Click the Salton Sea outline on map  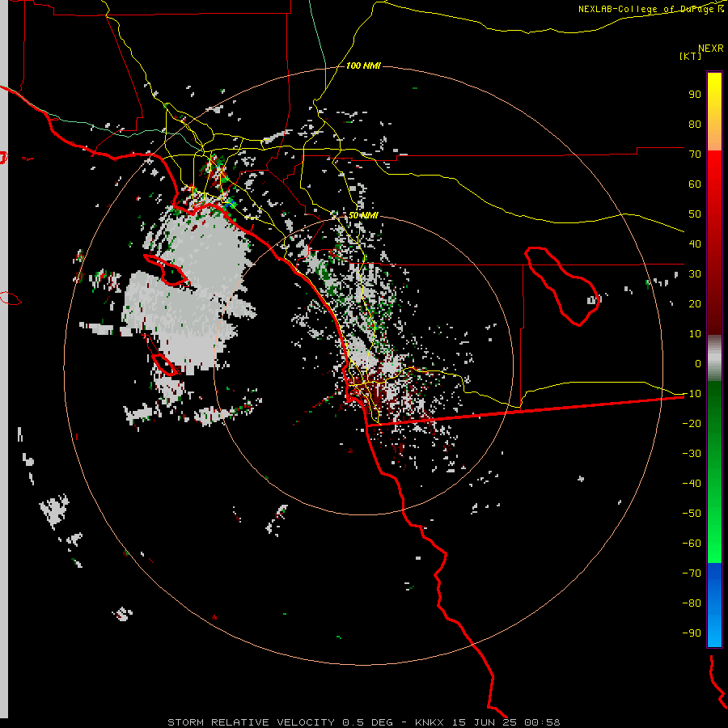point(561,286)
